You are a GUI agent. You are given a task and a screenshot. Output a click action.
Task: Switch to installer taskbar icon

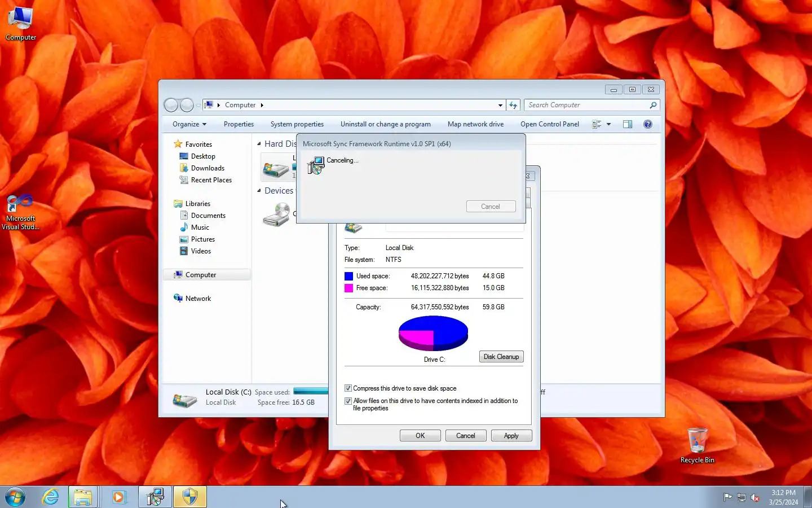click(x=155, y=497)
